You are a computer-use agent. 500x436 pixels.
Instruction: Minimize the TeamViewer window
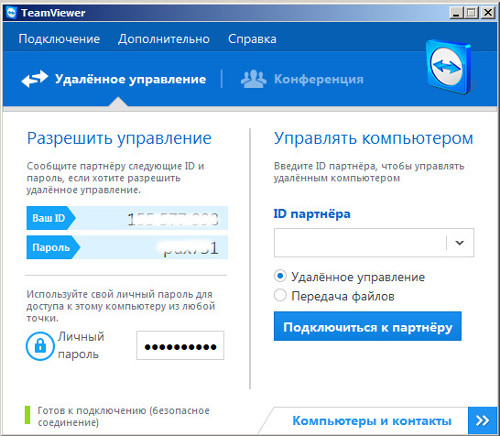pyautogui.click(x=456, y=13)
